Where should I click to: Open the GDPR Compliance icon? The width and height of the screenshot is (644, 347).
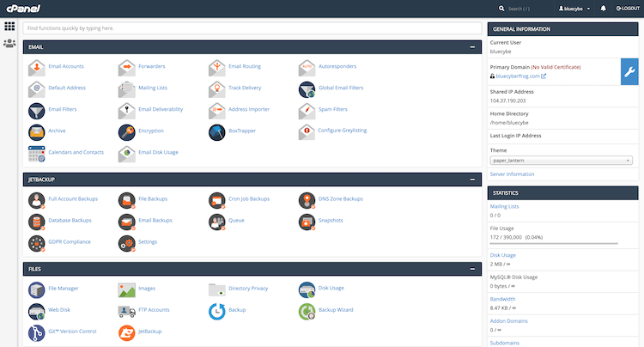[37, 244]
